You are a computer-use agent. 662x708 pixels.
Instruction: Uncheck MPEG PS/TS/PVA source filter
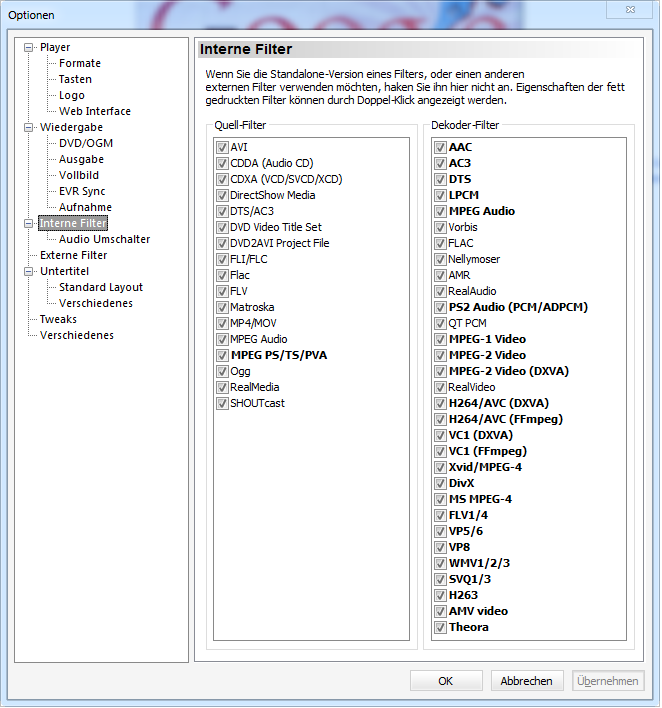(222, 355)
